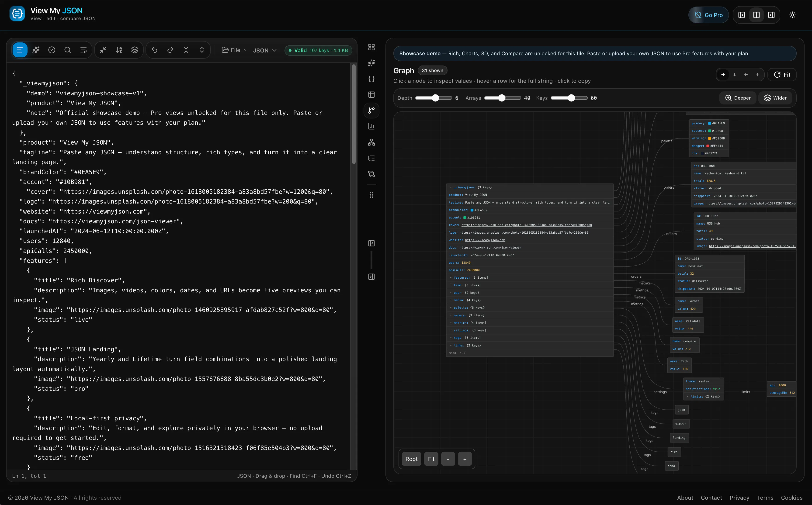The width and height of the screenshot is (812, 505).
Task: Click the Wider button
Action: point(776,98)
